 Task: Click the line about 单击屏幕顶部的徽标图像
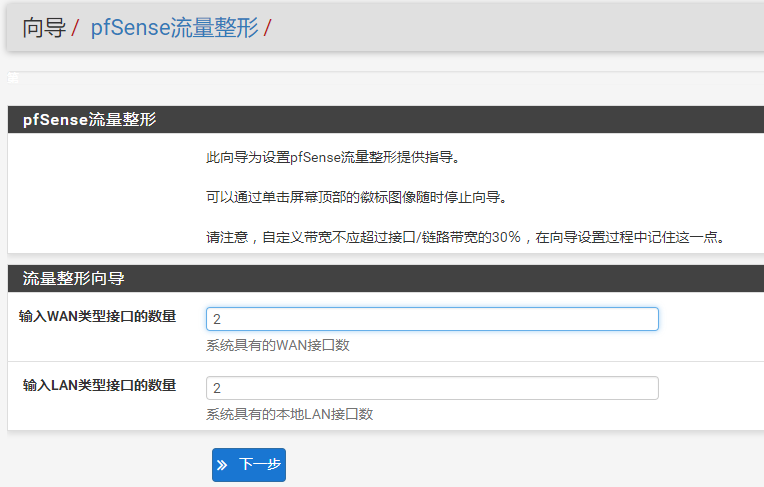tap(357, 197)
